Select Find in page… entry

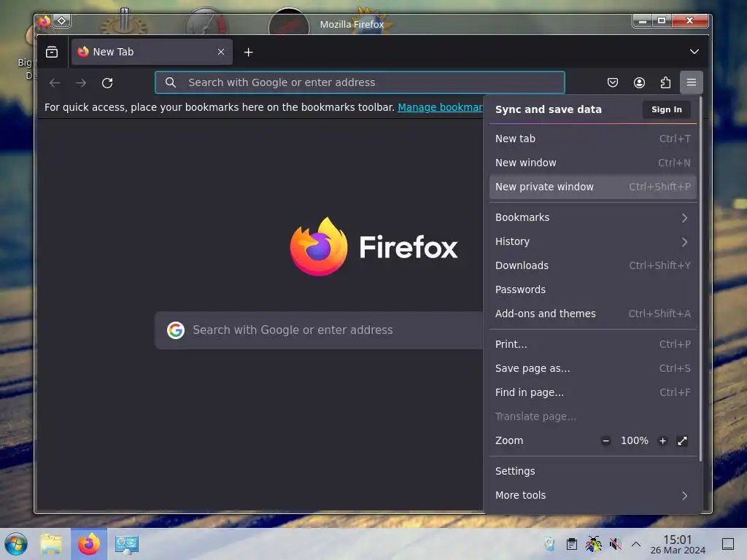coord(592,392)
